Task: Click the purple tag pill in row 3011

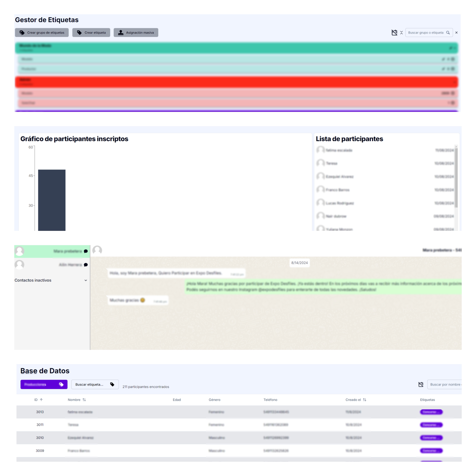Action: coord(431,425)
